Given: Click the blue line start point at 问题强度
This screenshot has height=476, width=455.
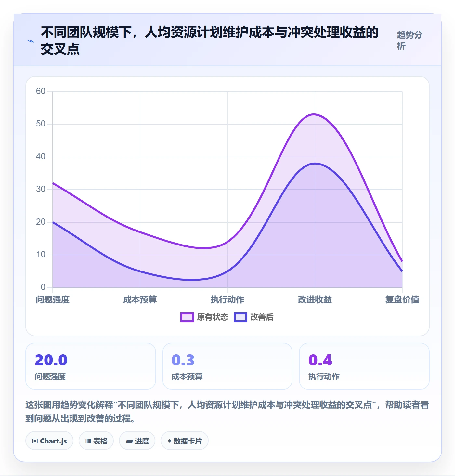Looking at the screenshot, I should click(53, 222).
